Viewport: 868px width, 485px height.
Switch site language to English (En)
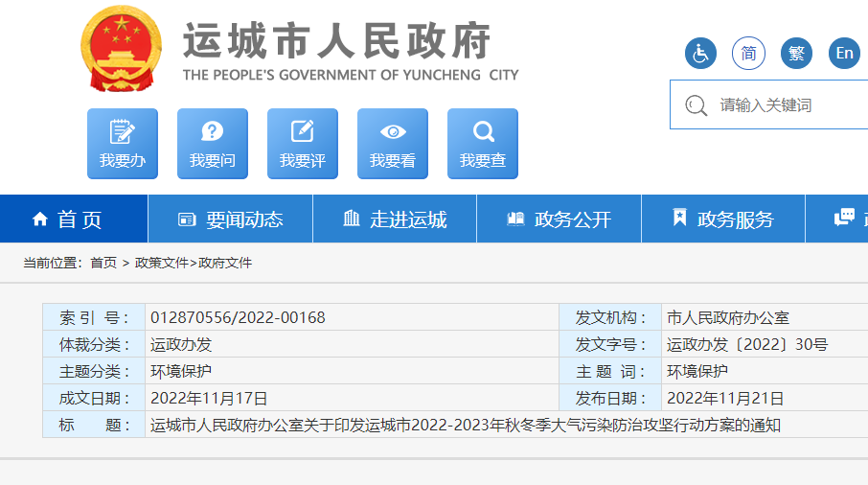pyautogui.click(x=844, y=53)
